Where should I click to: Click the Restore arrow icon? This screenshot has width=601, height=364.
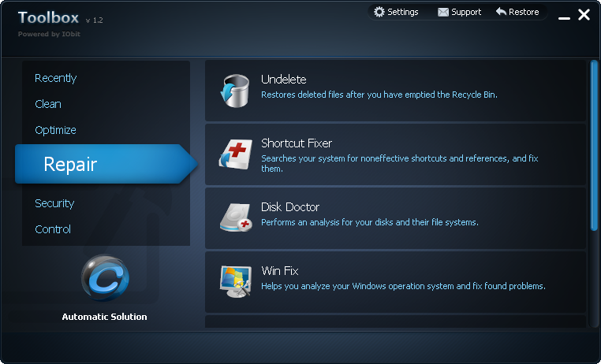[501, 12]
